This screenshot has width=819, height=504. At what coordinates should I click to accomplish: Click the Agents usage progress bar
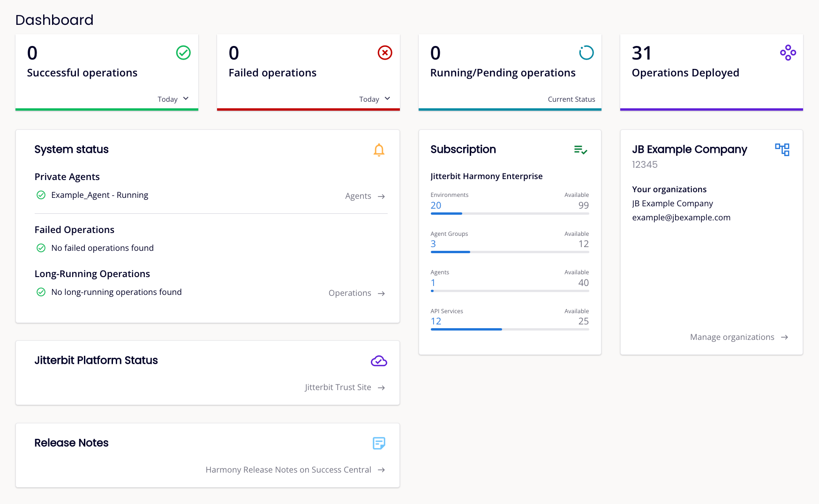click(x=510, y=291)
